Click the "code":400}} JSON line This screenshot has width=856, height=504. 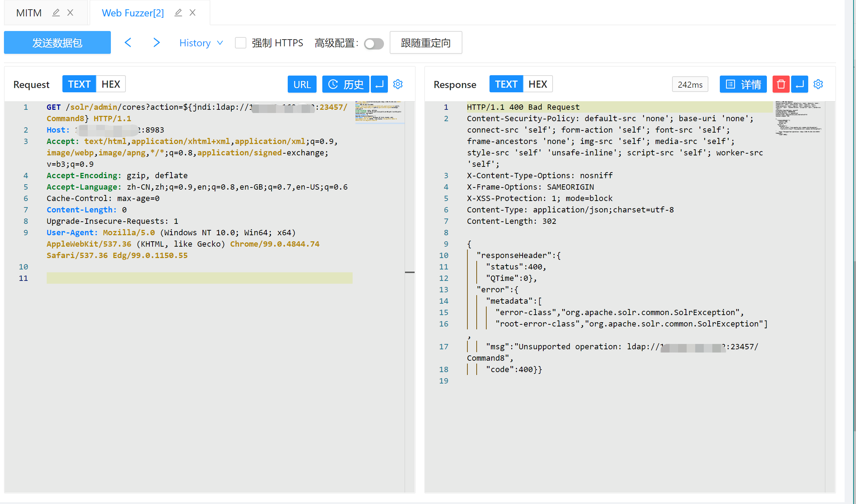[514, 370]
